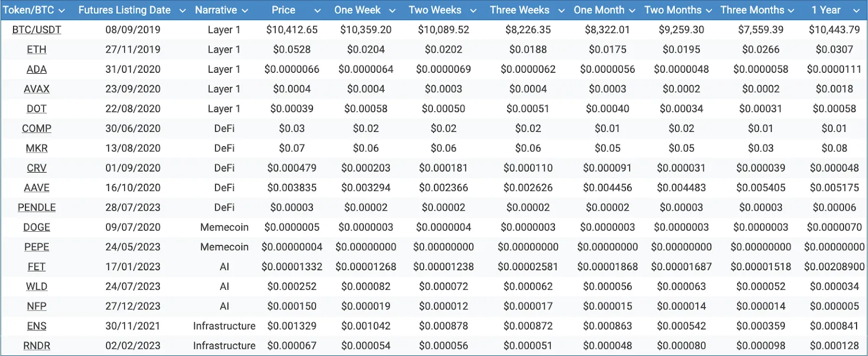The height and width of the screenshot is (356, 868).
Task: Expand the Price column dropdown chevron
Action: click(x=317, y=11)
